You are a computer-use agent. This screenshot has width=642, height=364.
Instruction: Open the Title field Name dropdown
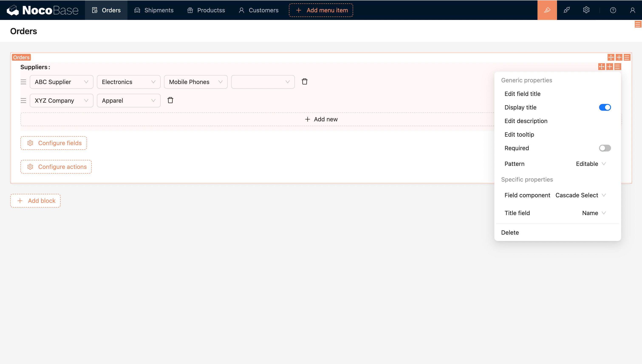593,213
